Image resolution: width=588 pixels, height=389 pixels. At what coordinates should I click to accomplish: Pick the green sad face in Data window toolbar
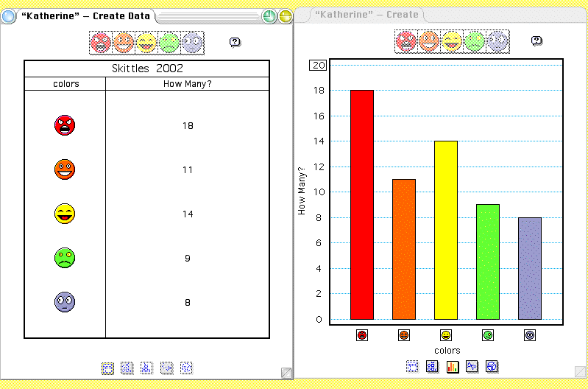[169, 43]
